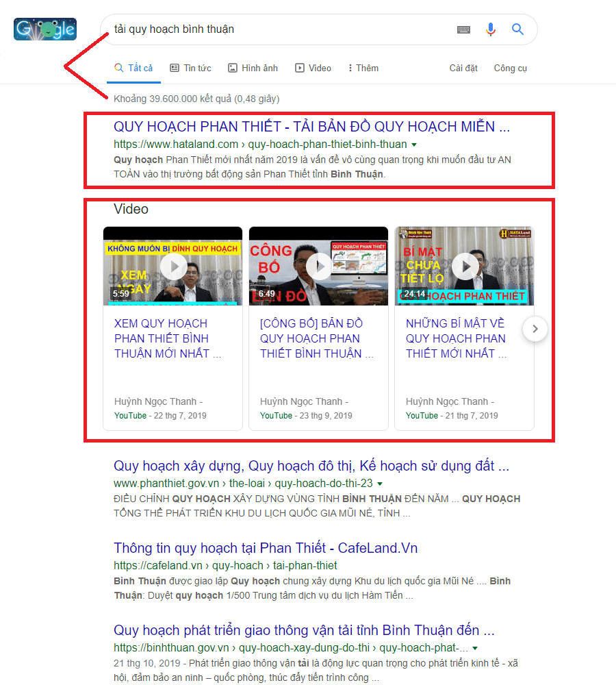Click the Google doodle logo
The height and width of the screenshot is (685, 616).
(45, 29)
